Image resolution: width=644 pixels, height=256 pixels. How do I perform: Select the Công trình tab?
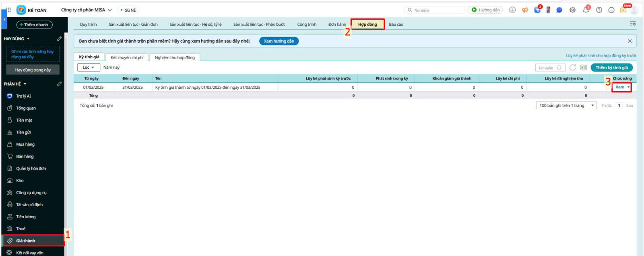[307, 25]
